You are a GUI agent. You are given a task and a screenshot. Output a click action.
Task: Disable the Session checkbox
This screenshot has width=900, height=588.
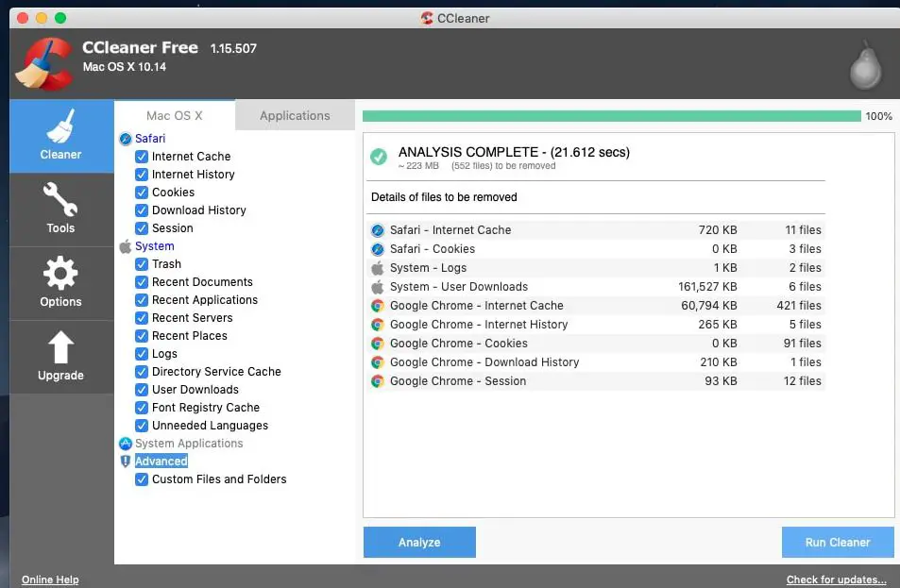pyautogui.click(x=142, y=228)
